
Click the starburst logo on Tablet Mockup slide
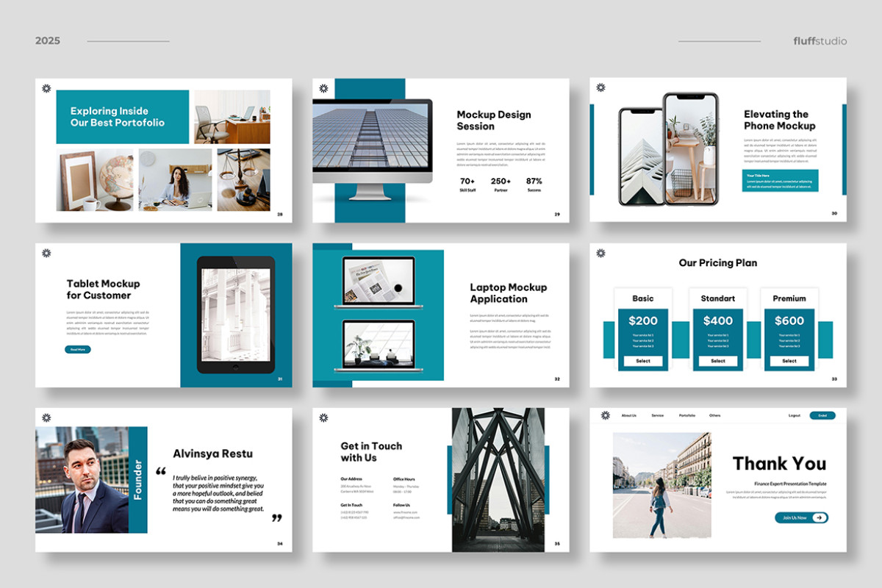pos(46,253)
